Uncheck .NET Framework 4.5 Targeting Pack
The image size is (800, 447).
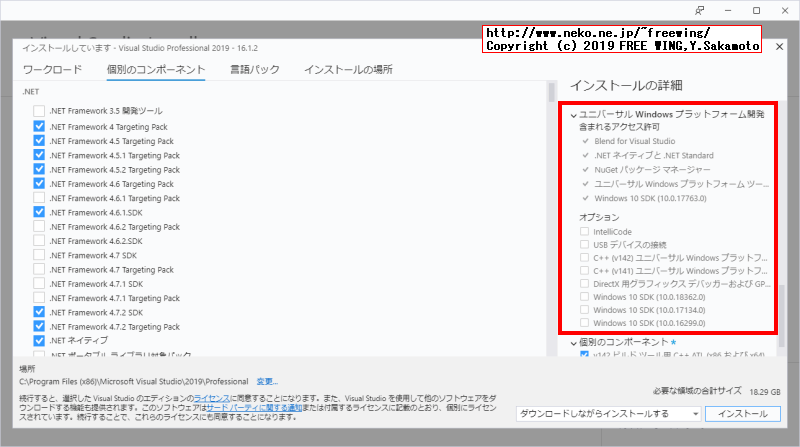tap(39, 140)
